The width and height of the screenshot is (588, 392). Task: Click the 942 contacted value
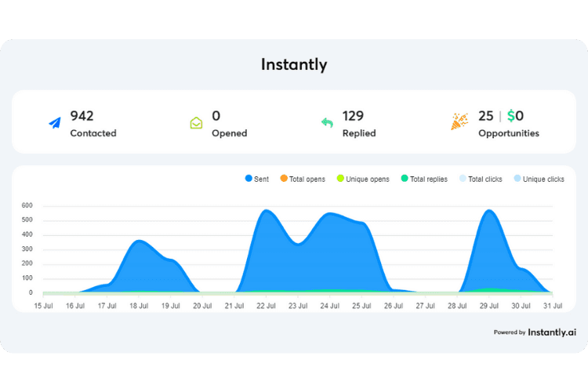pos(82,116)
